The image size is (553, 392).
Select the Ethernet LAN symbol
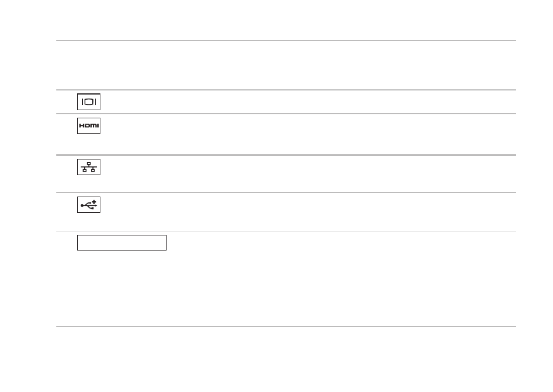point(89,167)
